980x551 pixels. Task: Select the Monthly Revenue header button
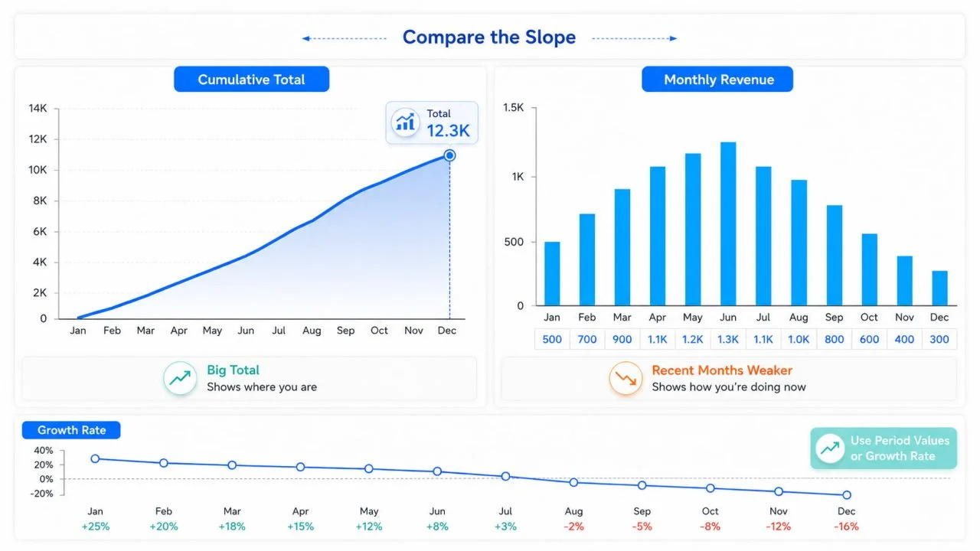pos(717,80)
